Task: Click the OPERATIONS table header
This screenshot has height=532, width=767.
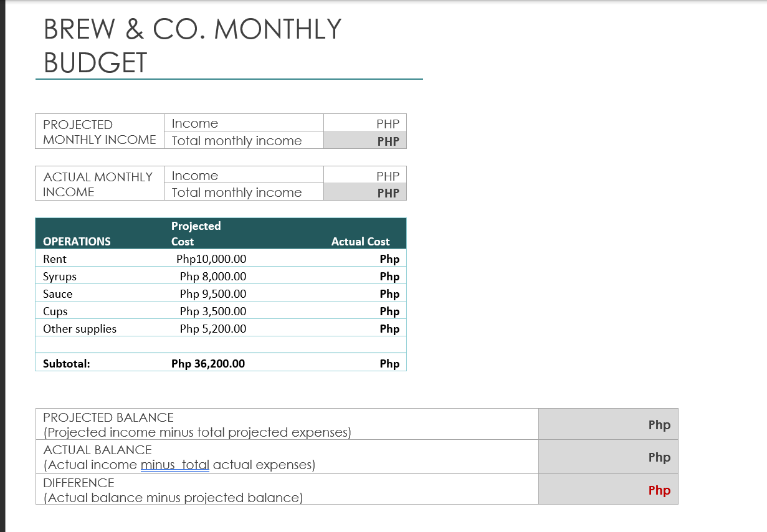Action: 69,241
